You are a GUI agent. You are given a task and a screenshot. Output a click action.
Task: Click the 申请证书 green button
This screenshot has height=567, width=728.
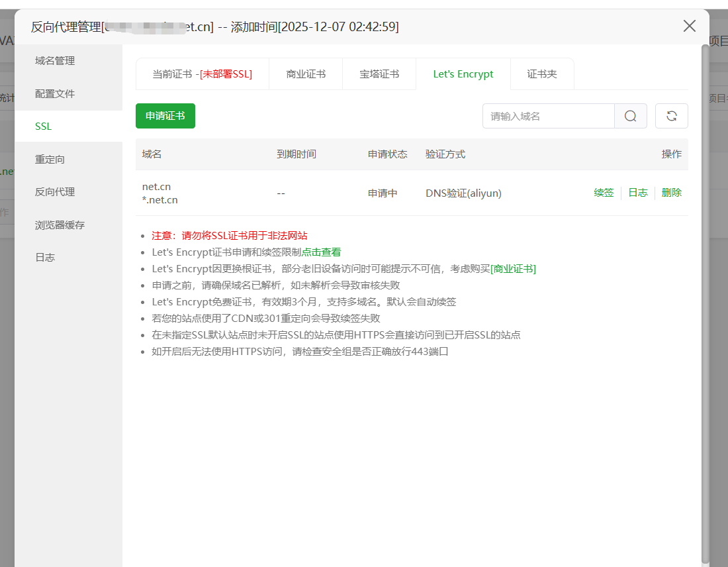click(165, 116)
